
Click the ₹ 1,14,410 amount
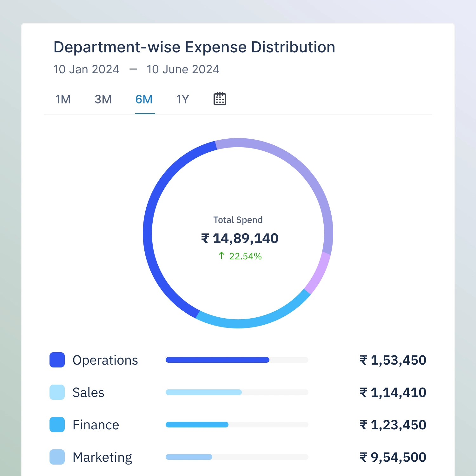(393, 393)
